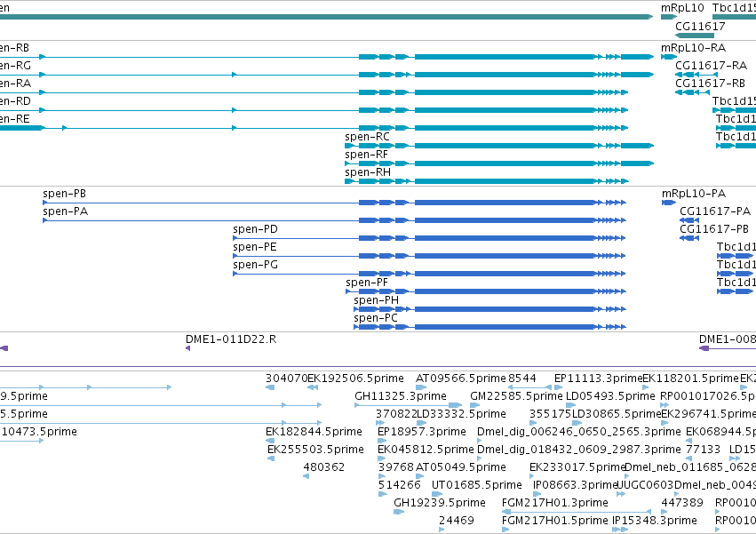
Task: Open the EK192506.5prime EST label
Action: pyautogui.click(x=356, y=379)
